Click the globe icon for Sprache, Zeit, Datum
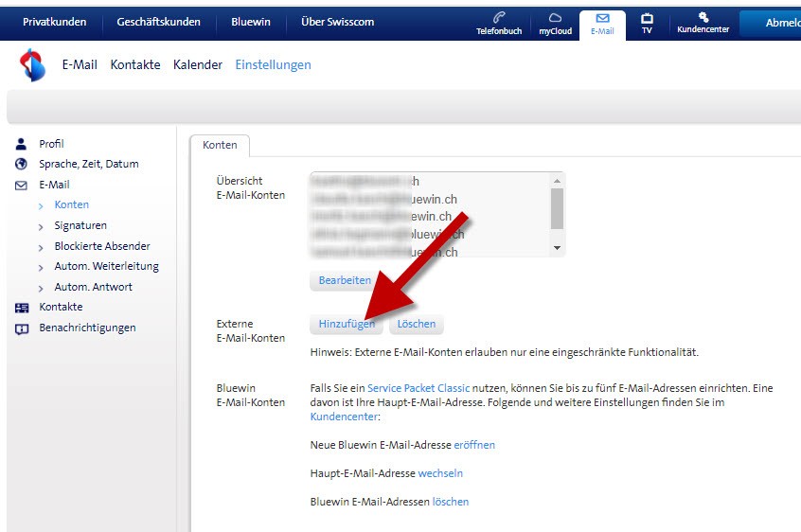 (22, 165)
